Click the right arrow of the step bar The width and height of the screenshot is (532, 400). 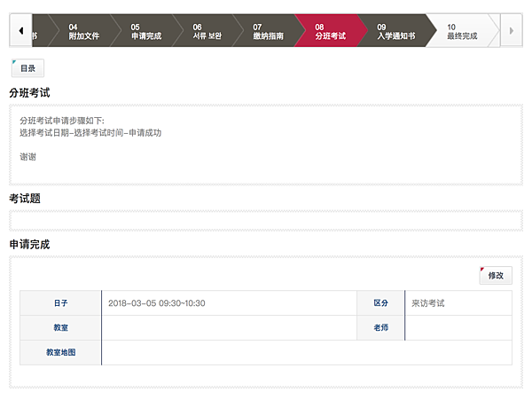click(512, 30)
